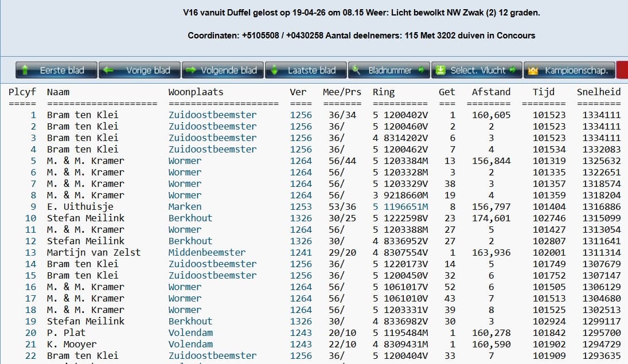Click the download icon on Select. Vlucht
This screenshot has height=364, width=628.
point(440,71)
